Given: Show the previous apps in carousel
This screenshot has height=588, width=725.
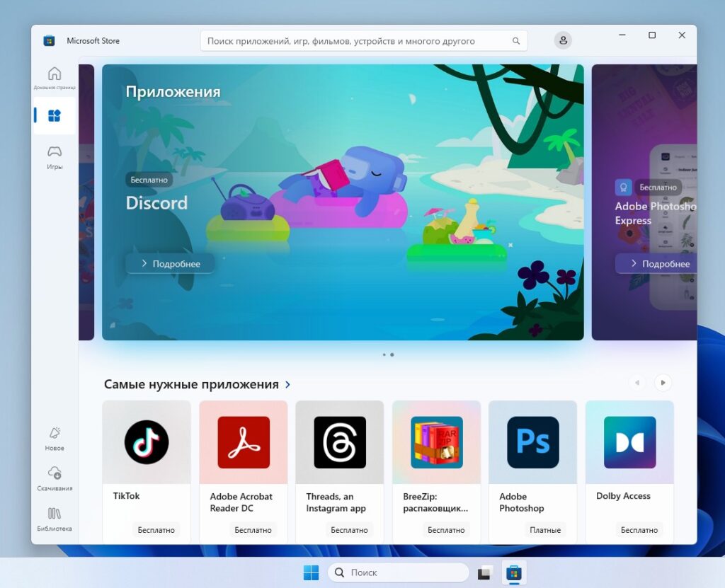Looking at the screenshot, I should 637,383.
